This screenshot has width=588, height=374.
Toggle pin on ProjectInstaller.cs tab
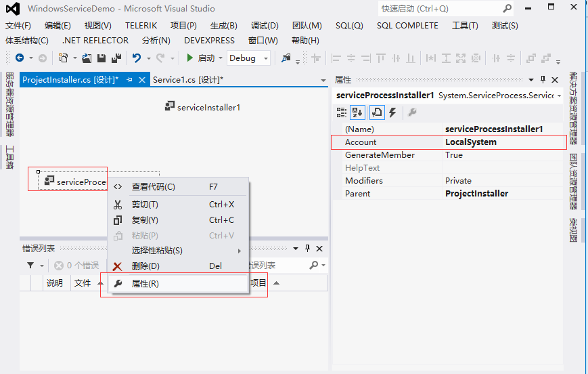pyautogui.click(x=130, y=80)
